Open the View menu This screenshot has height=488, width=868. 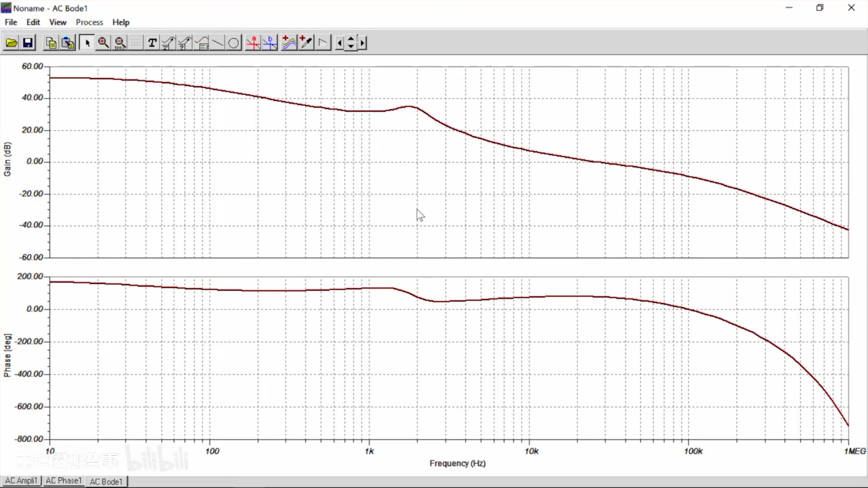57,22
